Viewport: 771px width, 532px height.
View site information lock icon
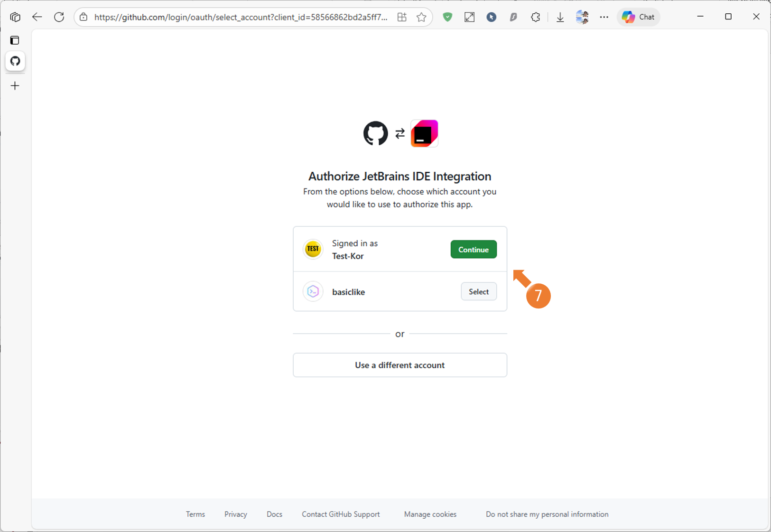click(84, 17)
